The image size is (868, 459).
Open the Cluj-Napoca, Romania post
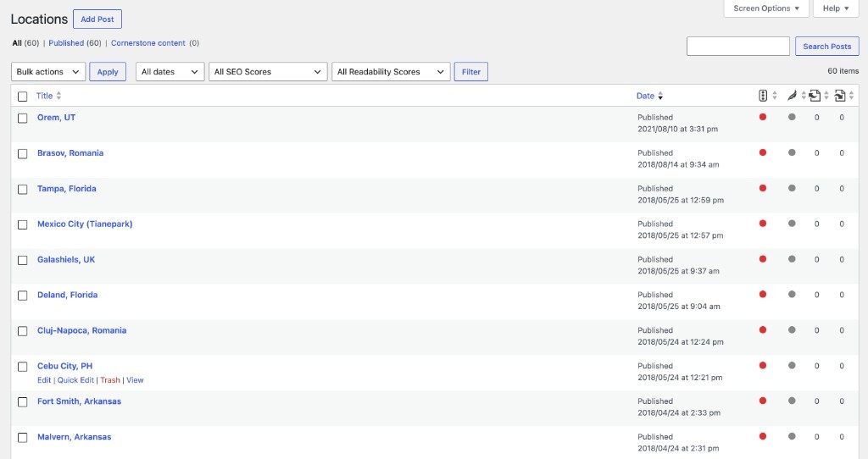coord(82,330)
